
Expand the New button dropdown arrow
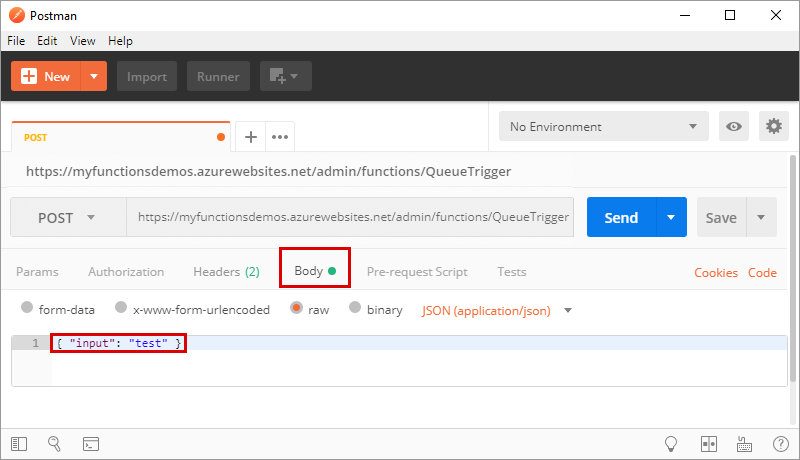(x=94, y=76)
